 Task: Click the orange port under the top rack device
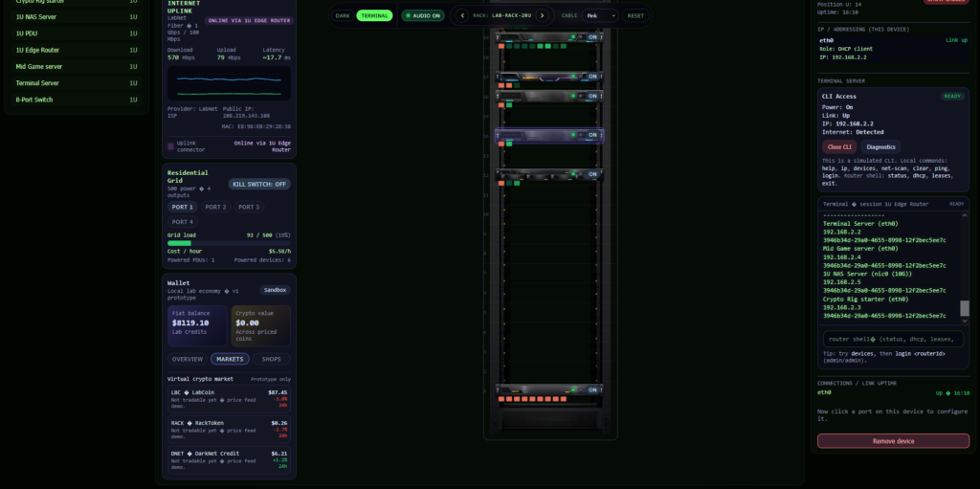coord(500,45)
